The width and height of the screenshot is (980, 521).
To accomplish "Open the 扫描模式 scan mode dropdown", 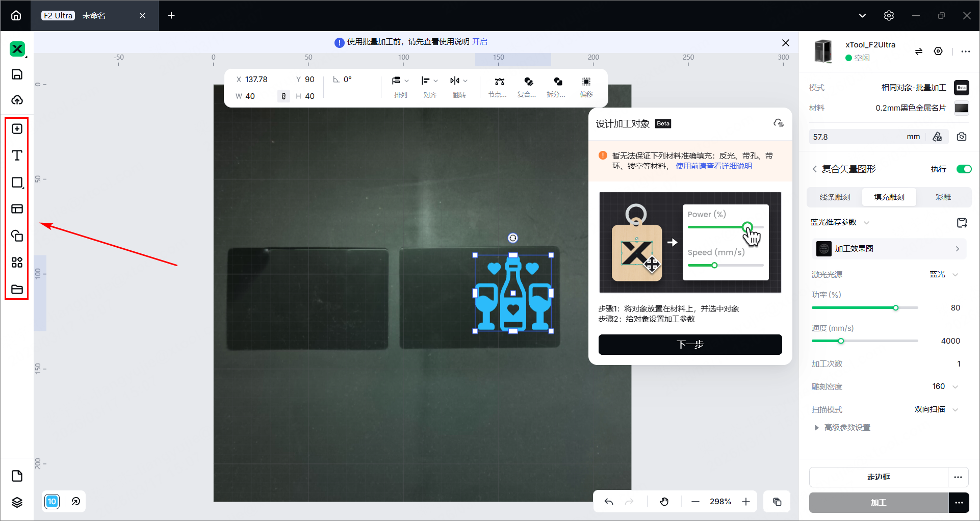I will click(x=955, y=410).
